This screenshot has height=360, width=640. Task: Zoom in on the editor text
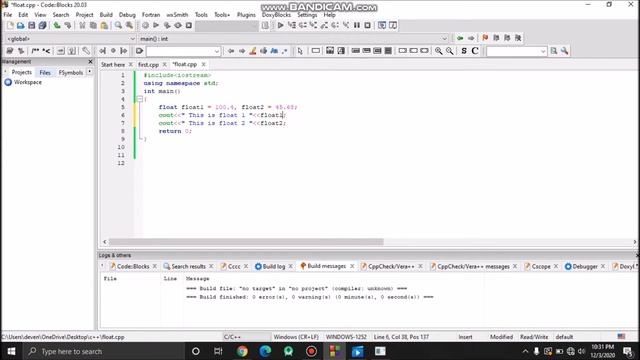[438, 51]
